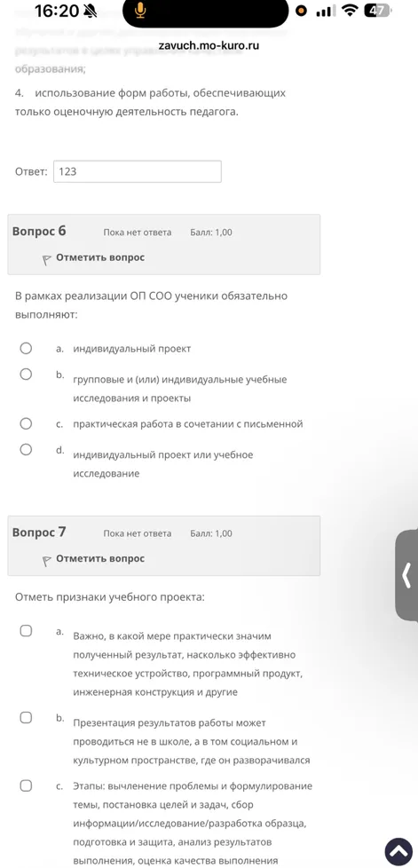Click Отметить вопрос link under Вопрос 7
The image size is (418, 868).
pyautogui.click(x=100, y=558)
